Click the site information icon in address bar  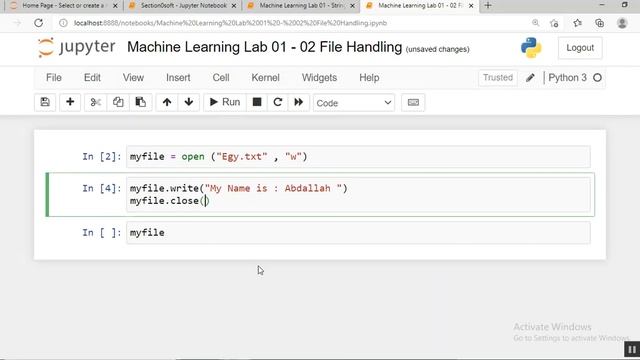click(x=63, y=23)
